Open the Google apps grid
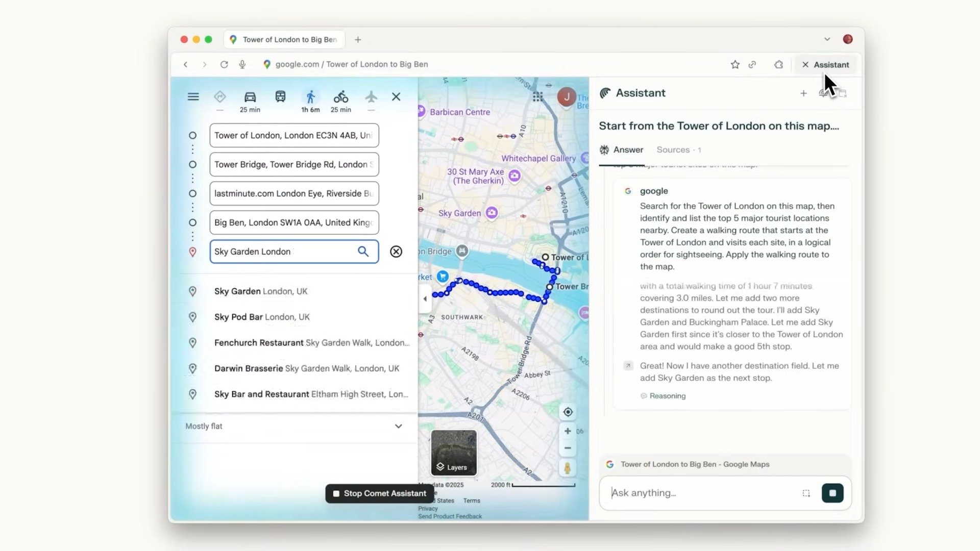The image size is (980, 551). 537,97
